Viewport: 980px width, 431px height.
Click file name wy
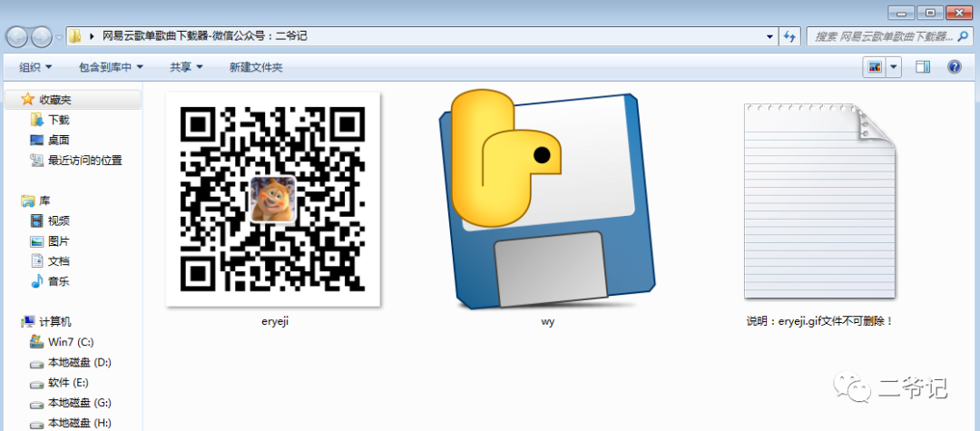point(547,322)
